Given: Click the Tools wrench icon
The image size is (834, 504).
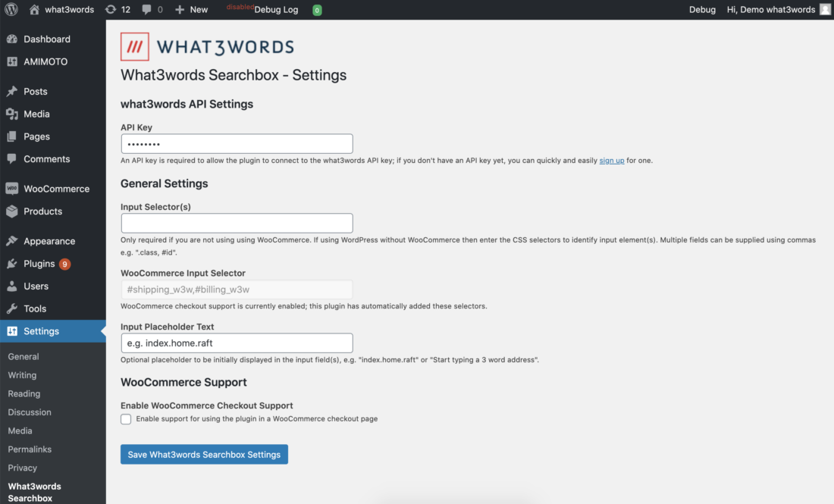Looking at the screenshot, I should point(11,308).
